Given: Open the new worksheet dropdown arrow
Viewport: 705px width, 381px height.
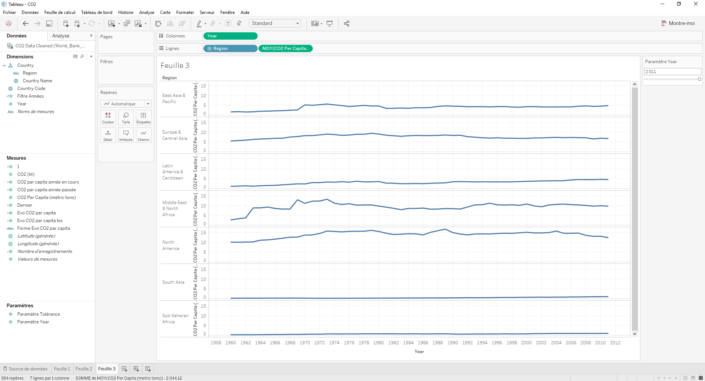Looking at the screenshot, I should 119,23.
